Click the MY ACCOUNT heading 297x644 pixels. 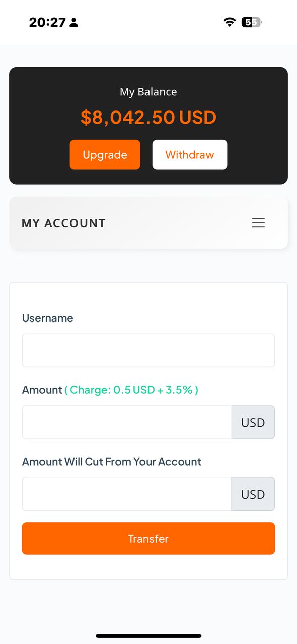click(x=63, y=223)
